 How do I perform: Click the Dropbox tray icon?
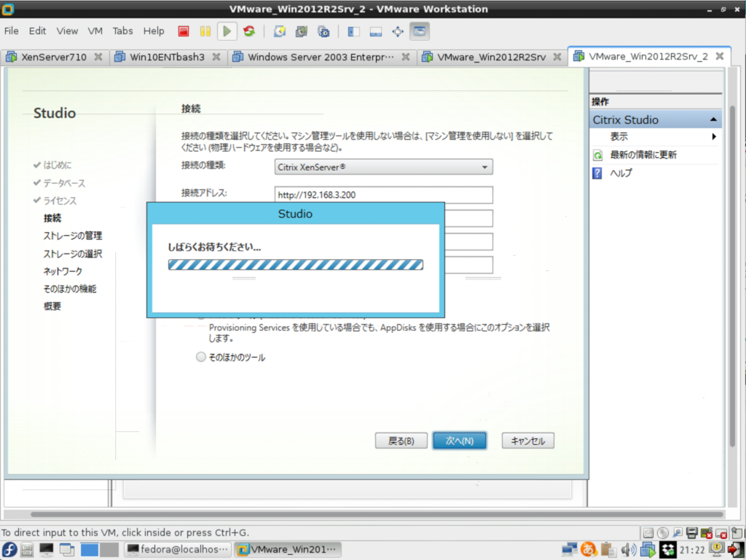tap(668, 550)
